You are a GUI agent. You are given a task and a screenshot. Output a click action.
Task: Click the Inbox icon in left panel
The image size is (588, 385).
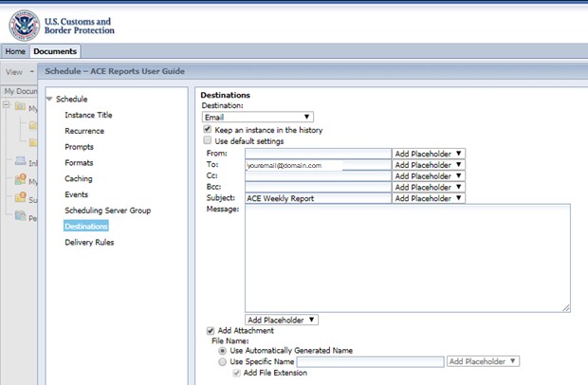coord(19,162)
